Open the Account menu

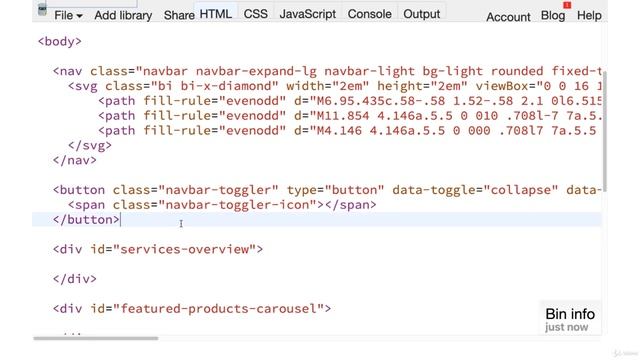pos(508,17)
